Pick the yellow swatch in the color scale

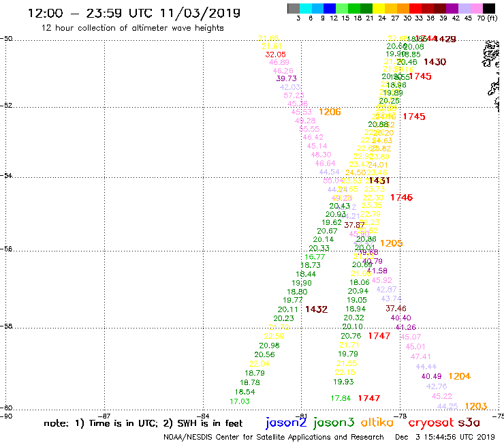pyautogui.click(x=379, y=8)
